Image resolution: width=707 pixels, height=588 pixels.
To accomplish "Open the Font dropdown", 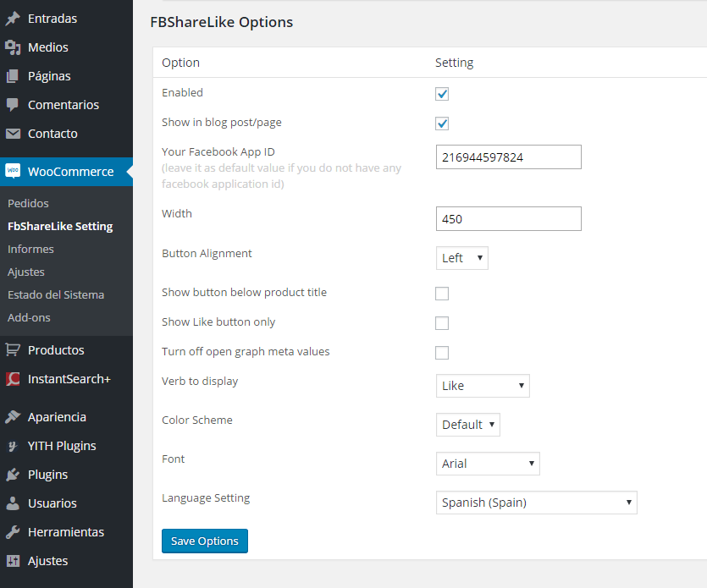I will 488,464.
